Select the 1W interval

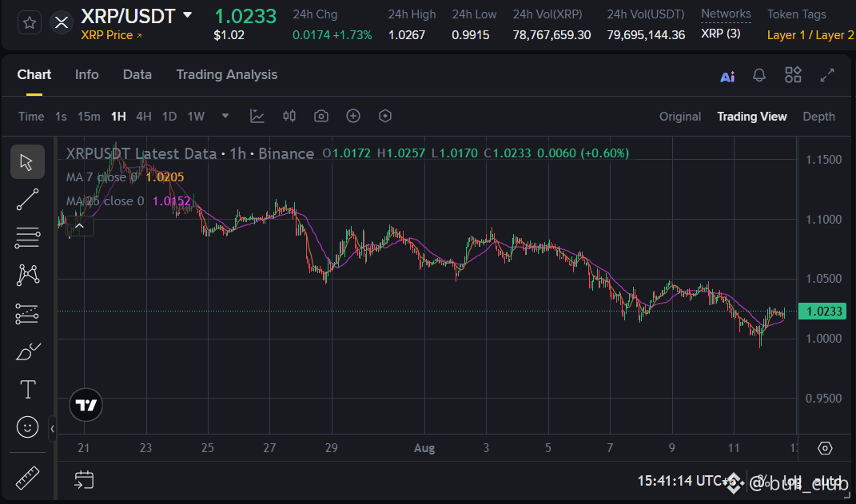click(x=196, y=116)
